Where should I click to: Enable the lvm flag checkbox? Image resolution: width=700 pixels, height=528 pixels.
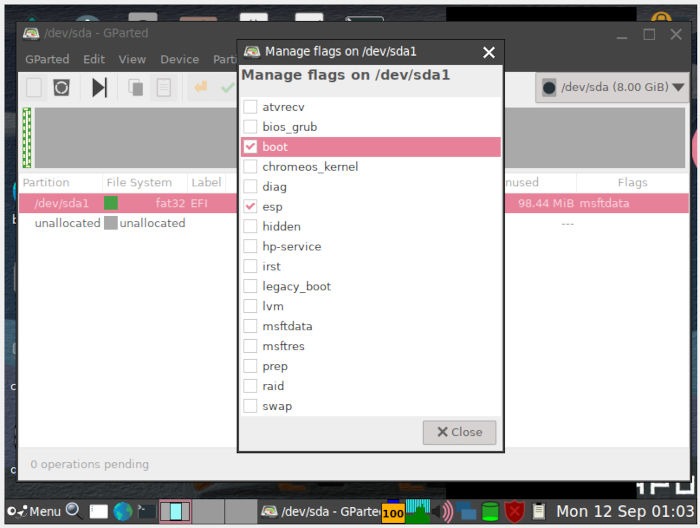tap(250, 306)
